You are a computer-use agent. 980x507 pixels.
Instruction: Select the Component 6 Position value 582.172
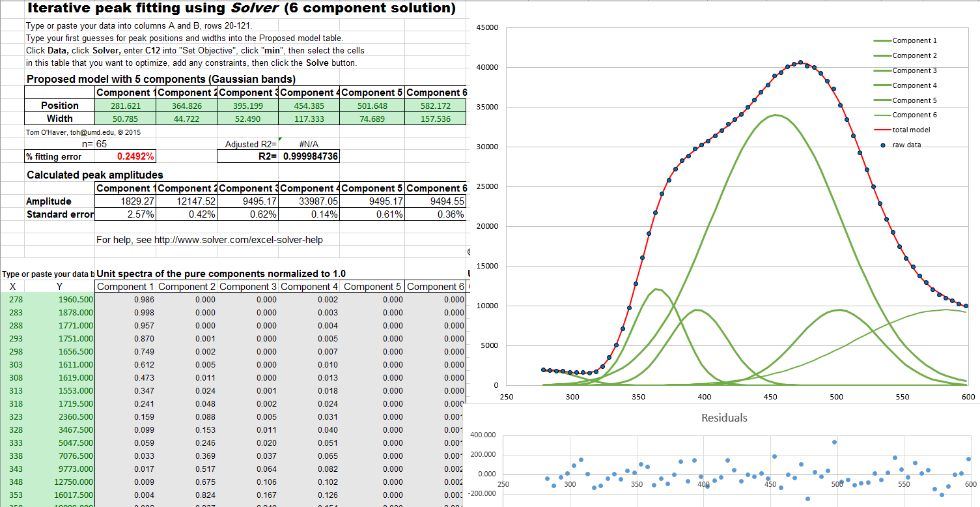[x=436, y=106]
